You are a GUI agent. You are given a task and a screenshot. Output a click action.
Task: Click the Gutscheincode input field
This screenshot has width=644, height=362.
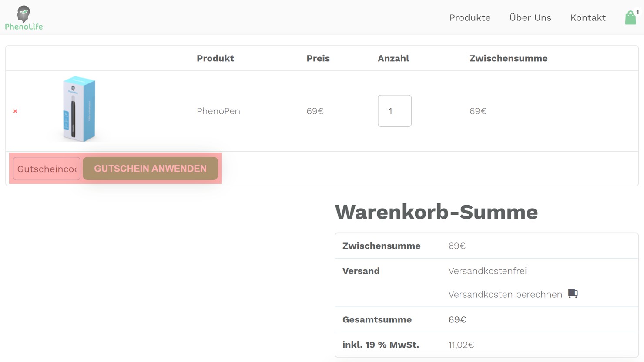point(47,169)
